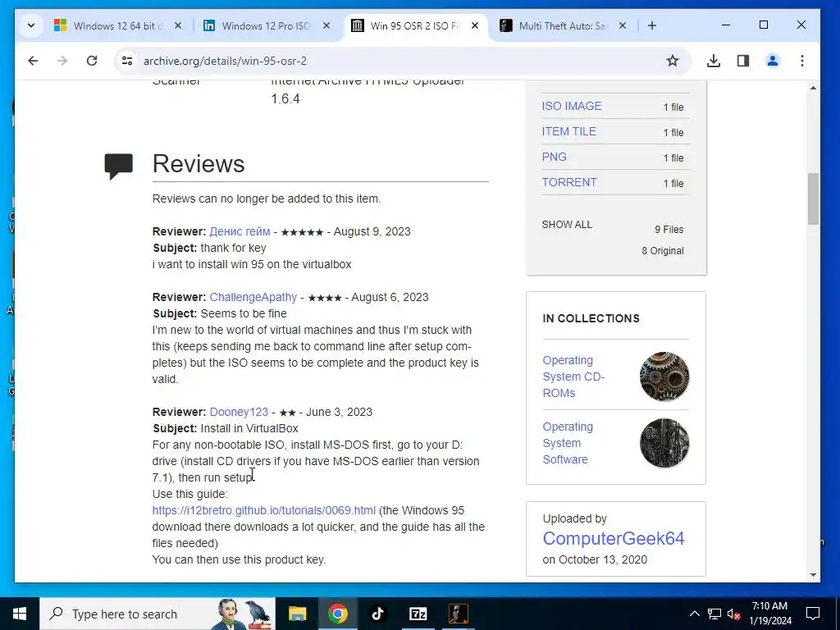Close the Windows 12 Pro ISO tab
This screenshot has height=630, width=840.
(326, 25)
